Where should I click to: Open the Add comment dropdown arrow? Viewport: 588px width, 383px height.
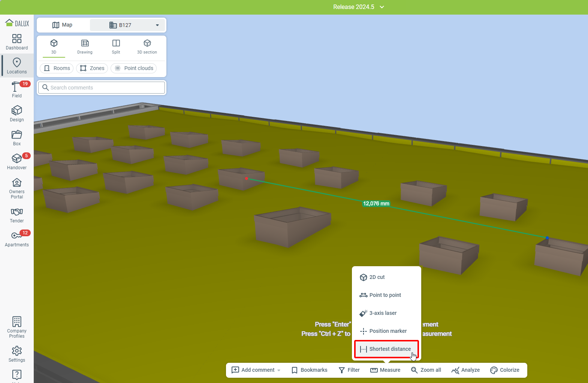pyautogui.click(x=279, y=370)
